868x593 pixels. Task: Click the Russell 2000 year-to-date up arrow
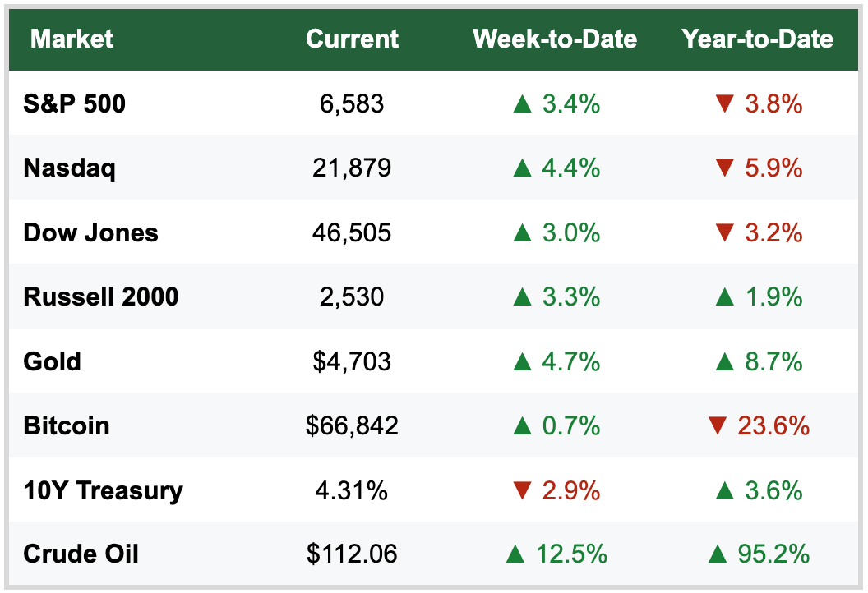[x=724, y=296]
